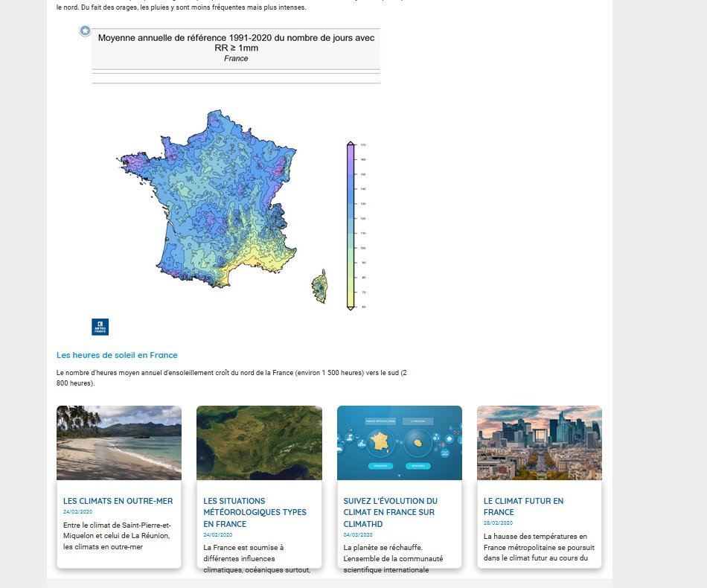
Task: Open the beach photo for Les climats en outre-mer
Action: coord(119,443)
